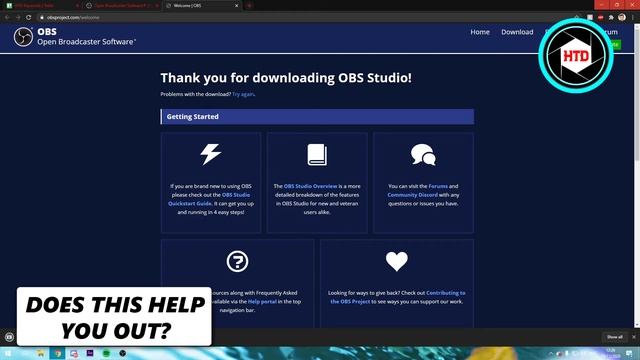Go forward with the browser forward arrow
640x360 pixels.
coord(18,18)
